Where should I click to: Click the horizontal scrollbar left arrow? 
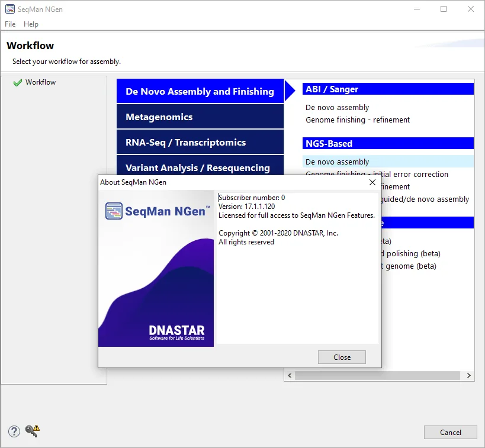(x=290, y=375)
